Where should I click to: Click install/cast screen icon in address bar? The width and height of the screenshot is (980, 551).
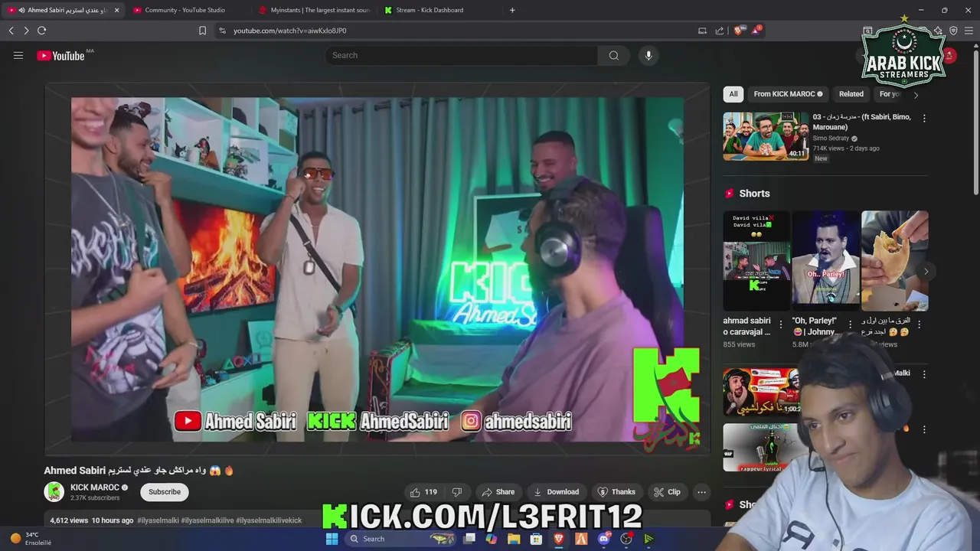[x=702, y=31]
